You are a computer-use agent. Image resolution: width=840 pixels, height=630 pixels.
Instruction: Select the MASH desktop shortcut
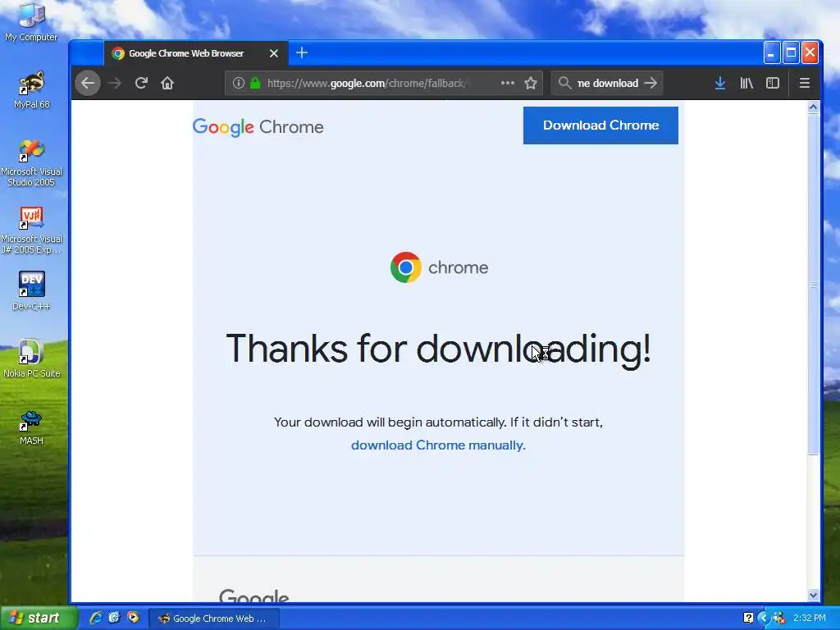pyautogui.click(x=31, y=426)
